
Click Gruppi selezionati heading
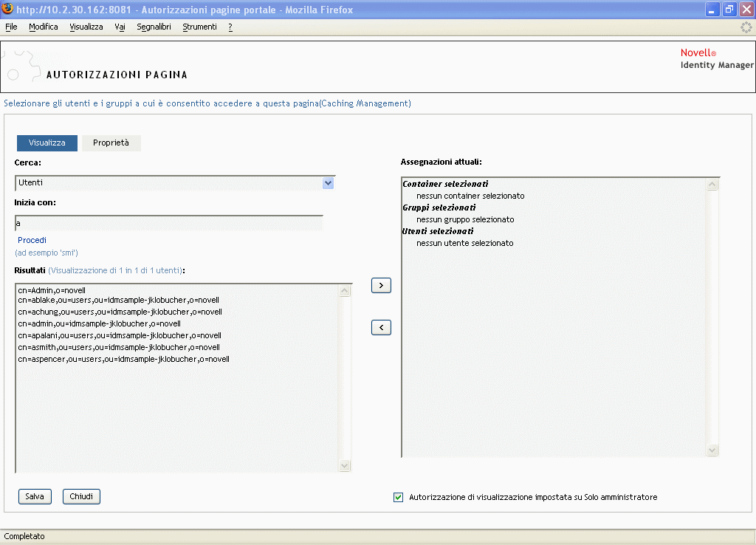coord(439,208)
